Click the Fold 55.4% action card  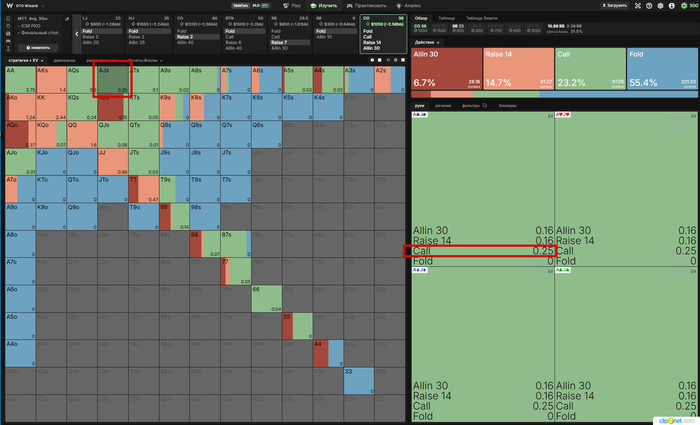(662, 69)
